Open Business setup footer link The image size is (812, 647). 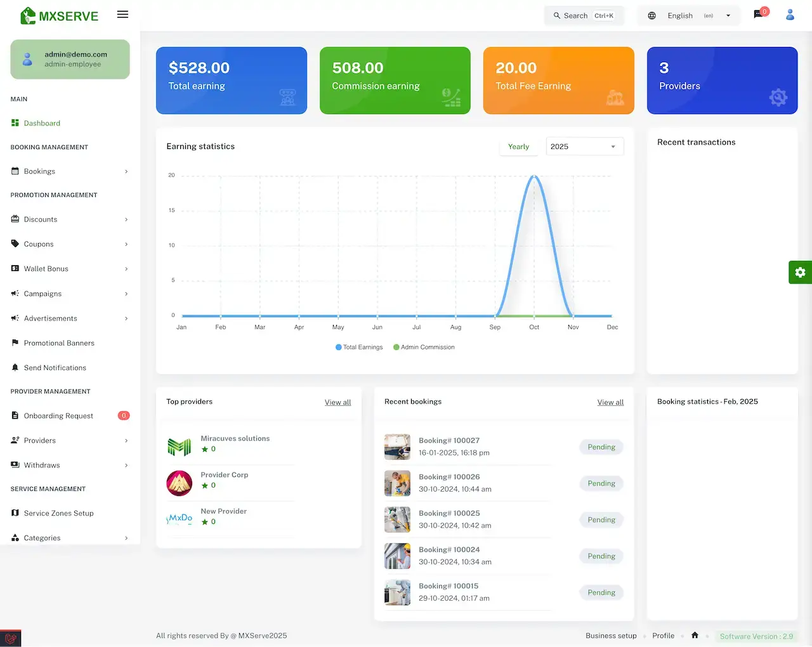click(x=611, y=636)
